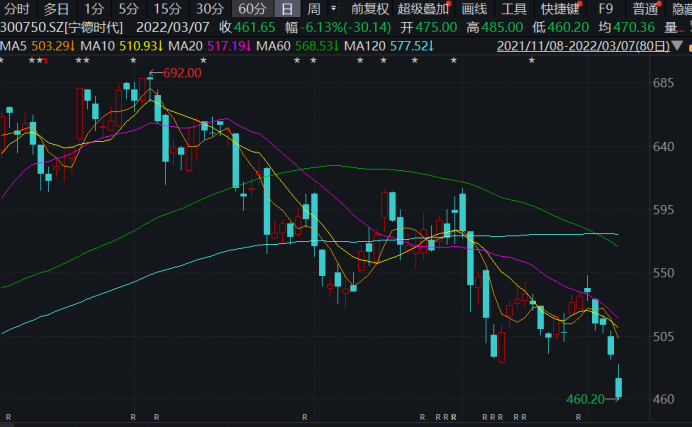Toggle the 隐藏 hide option
The height and width of the screenshot is (427, 692).
pos(682,8)
